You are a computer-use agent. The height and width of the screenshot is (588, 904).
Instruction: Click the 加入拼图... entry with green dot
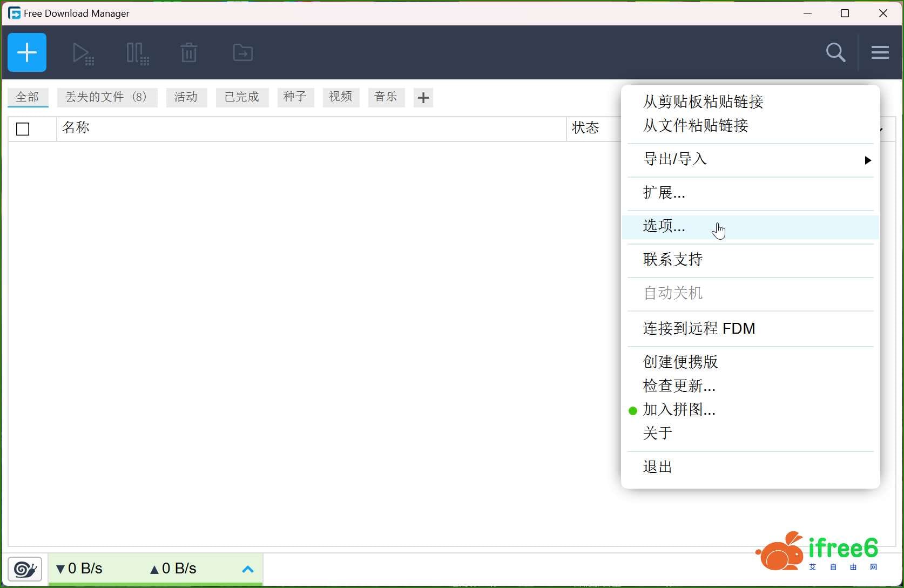679,410
